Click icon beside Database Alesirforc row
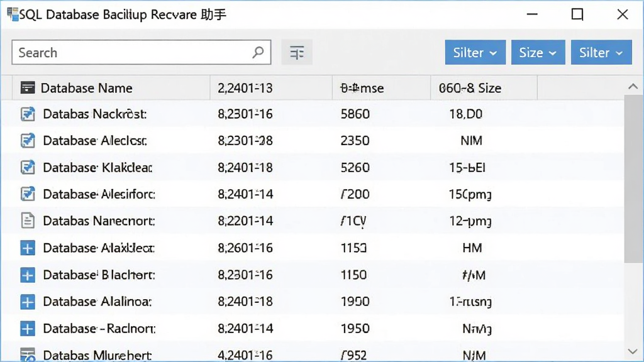The width and height of the screenshot is (644, 362). [28, 194]
